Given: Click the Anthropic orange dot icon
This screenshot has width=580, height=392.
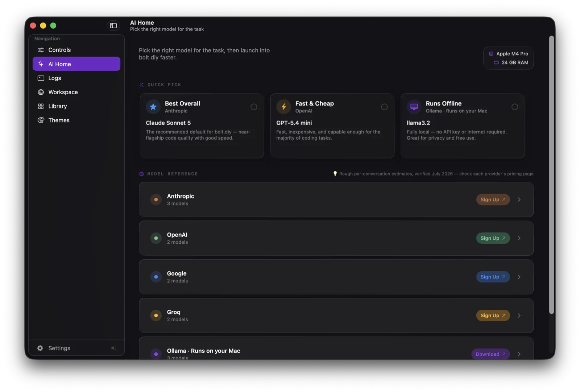Looking at the screenshot, I should point(156,199).
